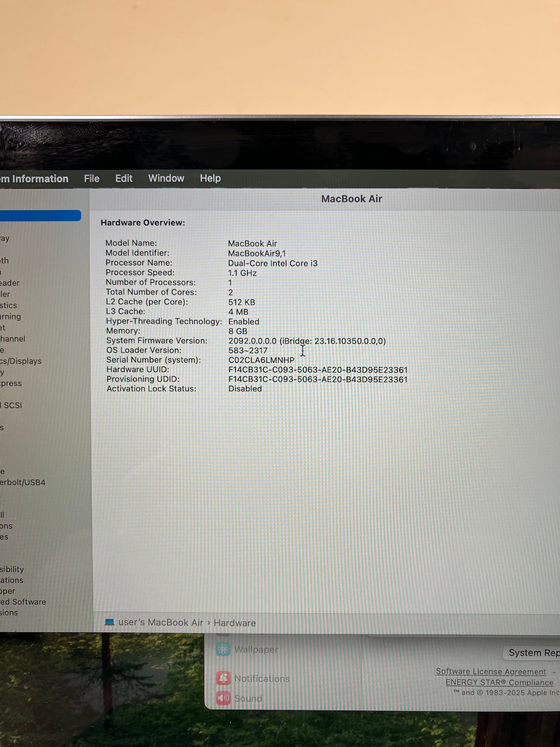The image size is (560, 747).
Task: Open the Help menu
Action: (210, 178)
